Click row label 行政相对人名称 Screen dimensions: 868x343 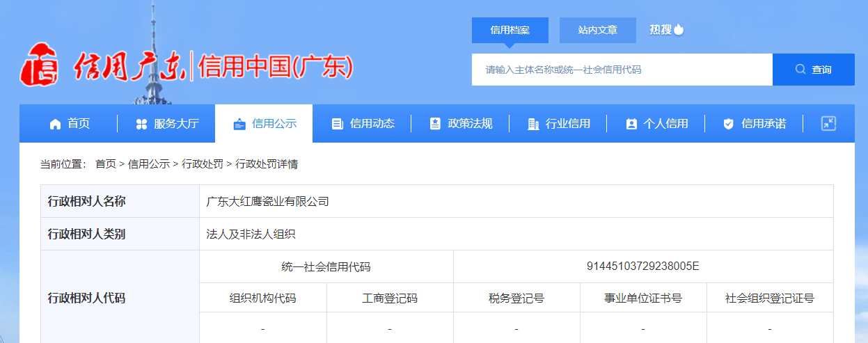pos(86,202)
